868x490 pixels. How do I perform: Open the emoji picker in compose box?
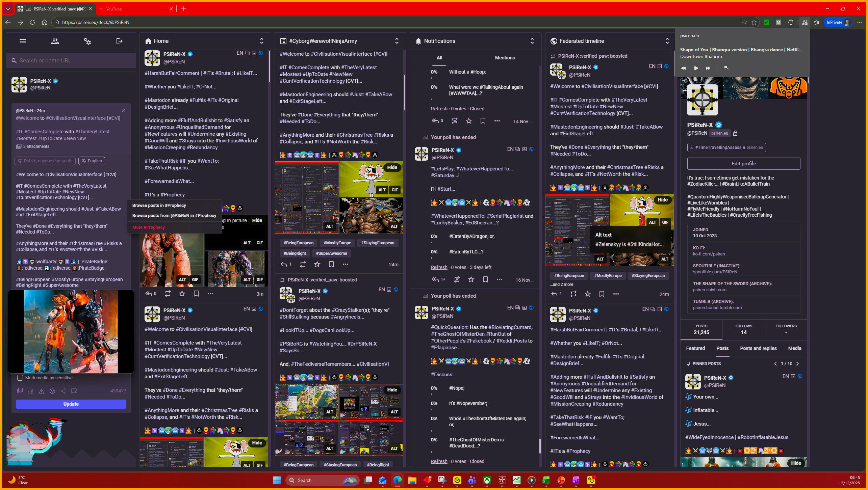point(52,391)
